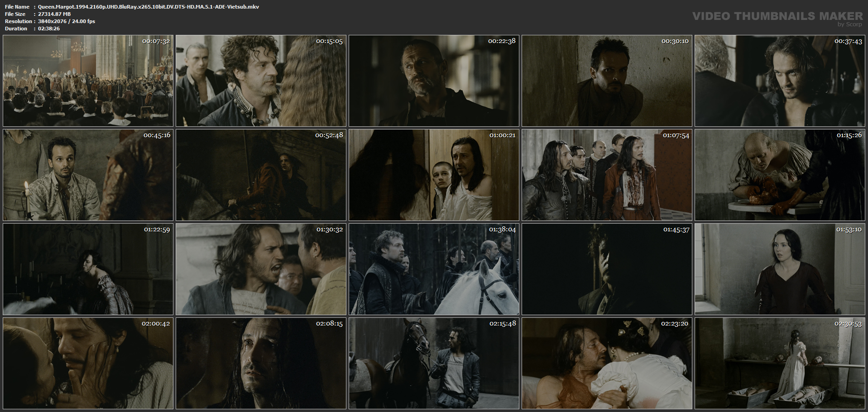This screenshot has width=868, height=412.
Task: Select the thumbnail at 00:07:32
Action: click(88, 81)
